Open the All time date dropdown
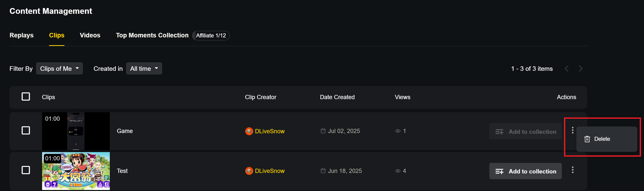 [x=144, y=69]
